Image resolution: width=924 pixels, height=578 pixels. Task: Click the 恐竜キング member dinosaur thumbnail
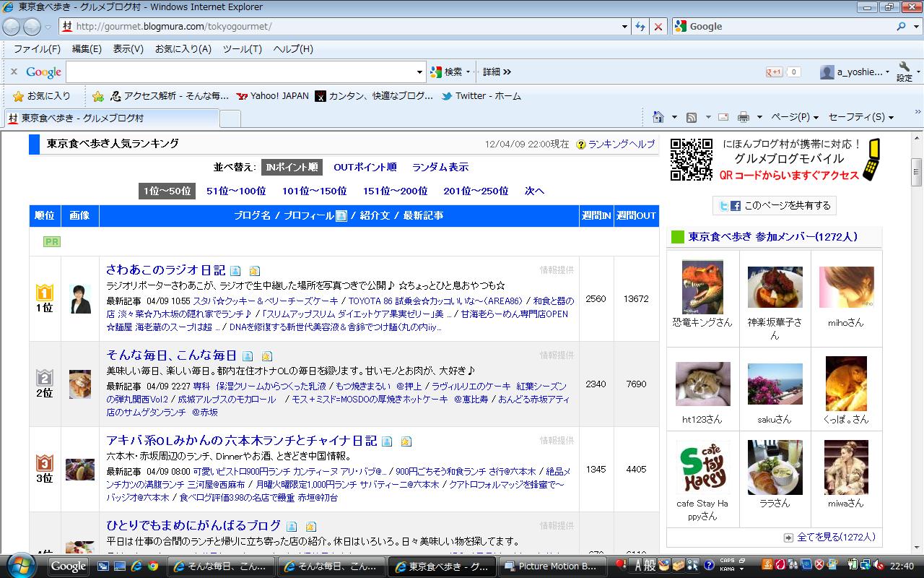click(702, 287)
